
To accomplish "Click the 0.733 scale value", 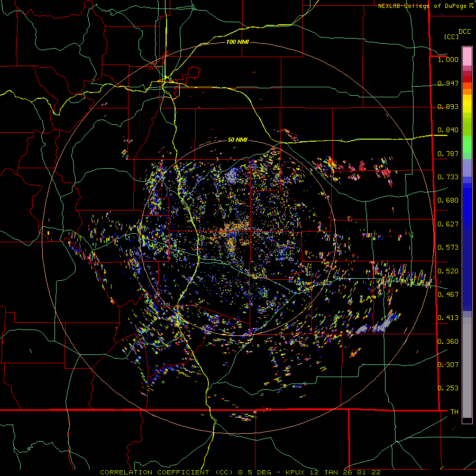I will pyautogui.click(x=448, y=177).
